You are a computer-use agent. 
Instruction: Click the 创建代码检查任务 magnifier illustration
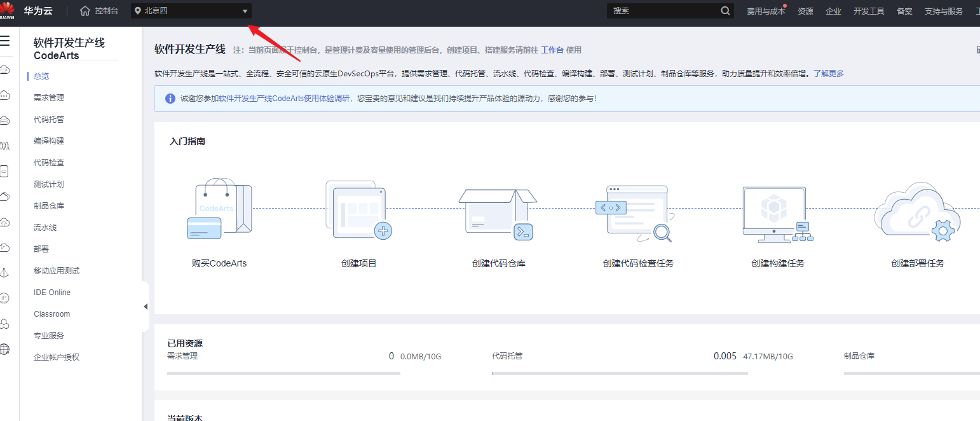(x=636, y=214)
